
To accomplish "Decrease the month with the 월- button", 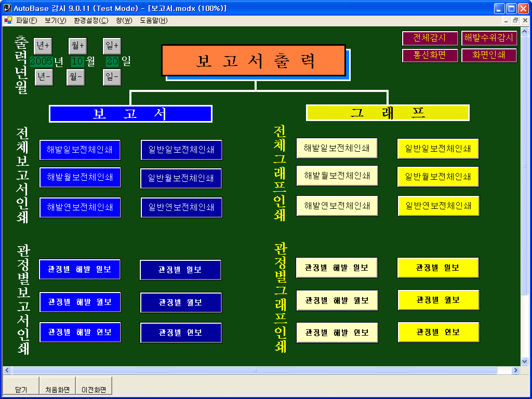I will pyautogui.click(x=76, y=77).
